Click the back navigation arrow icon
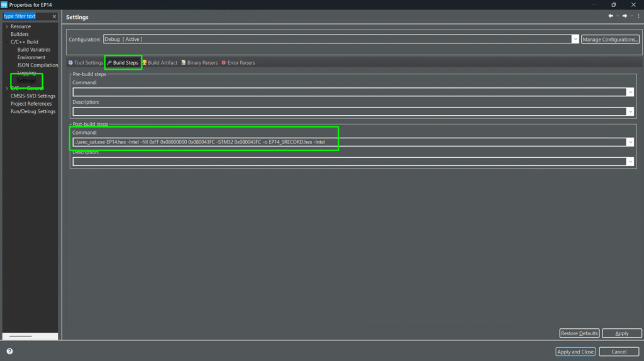 (x=611, y=16)
